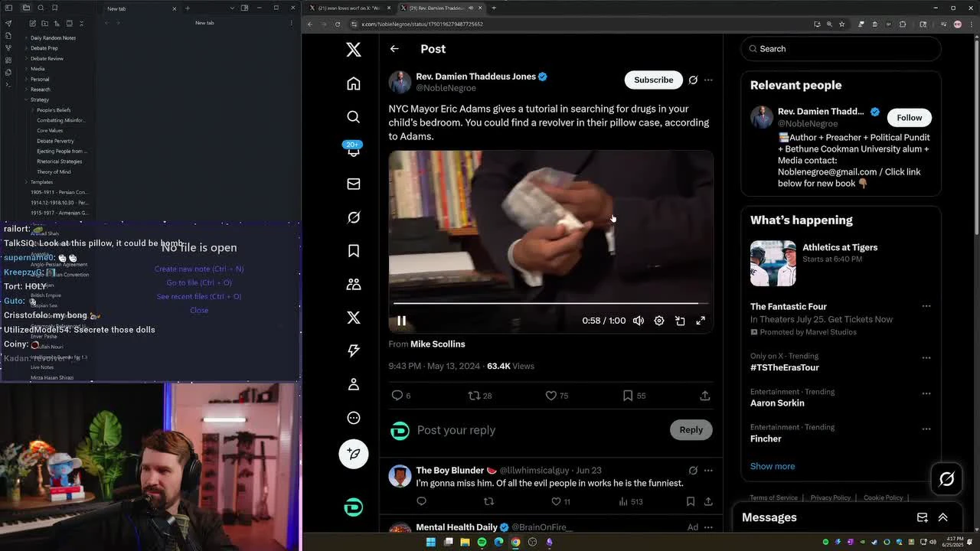Share the post using share icon

pyautogui.click(x=704, y=396)
